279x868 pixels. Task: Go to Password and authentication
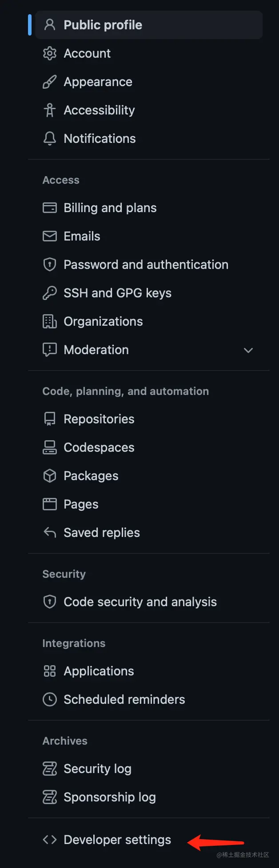pyautogui.click(x=146, y=264)
